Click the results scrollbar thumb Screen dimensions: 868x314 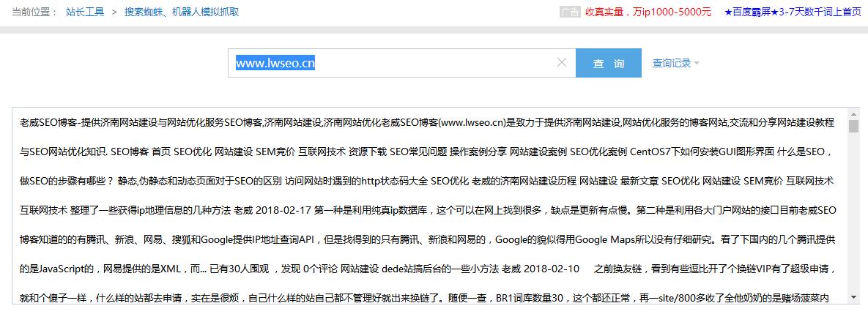click(853, 127)
